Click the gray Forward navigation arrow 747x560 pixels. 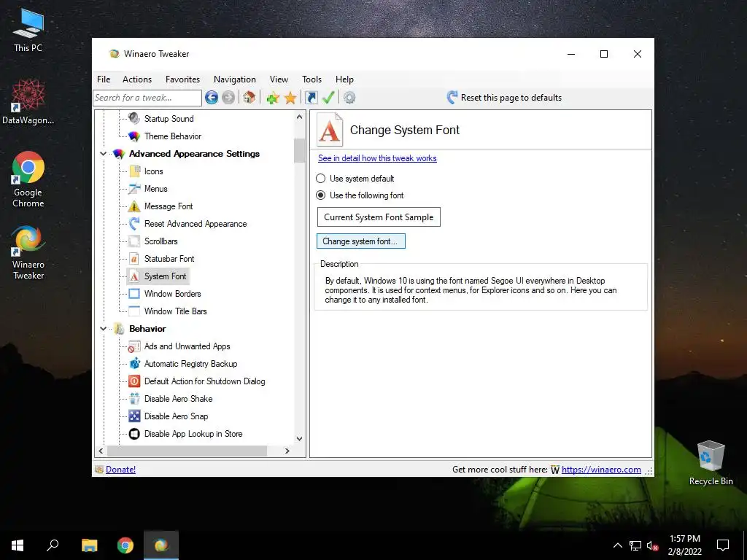tap(228, 98)
